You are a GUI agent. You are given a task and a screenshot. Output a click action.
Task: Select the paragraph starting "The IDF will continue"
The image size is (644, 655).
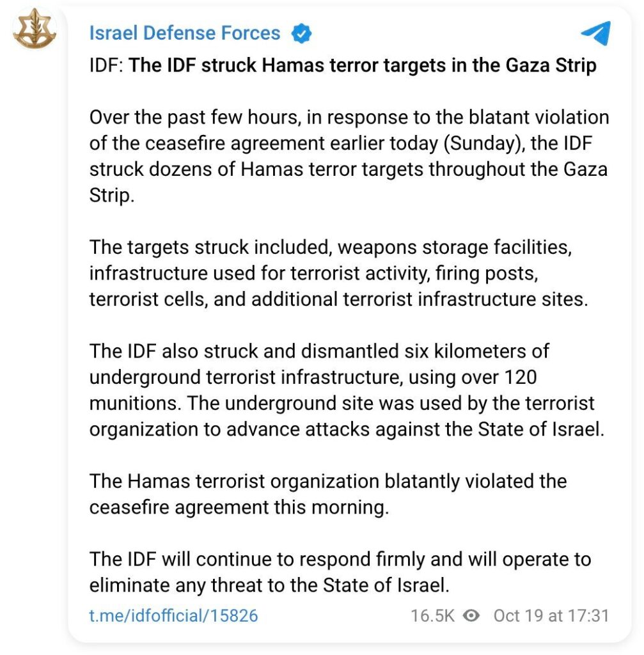[x=340, y=572]
